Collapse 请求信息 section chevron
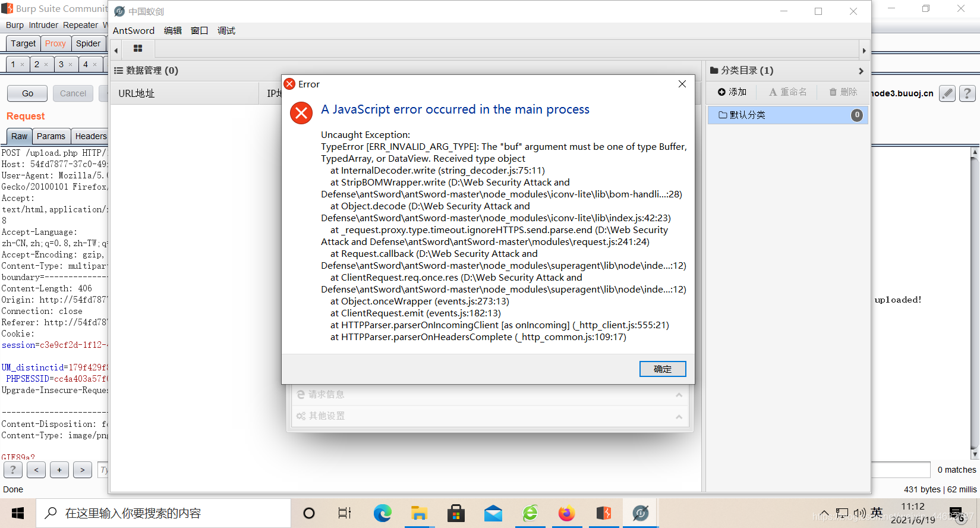This screenshot has width=980, height=528. [x=679, y=395]
